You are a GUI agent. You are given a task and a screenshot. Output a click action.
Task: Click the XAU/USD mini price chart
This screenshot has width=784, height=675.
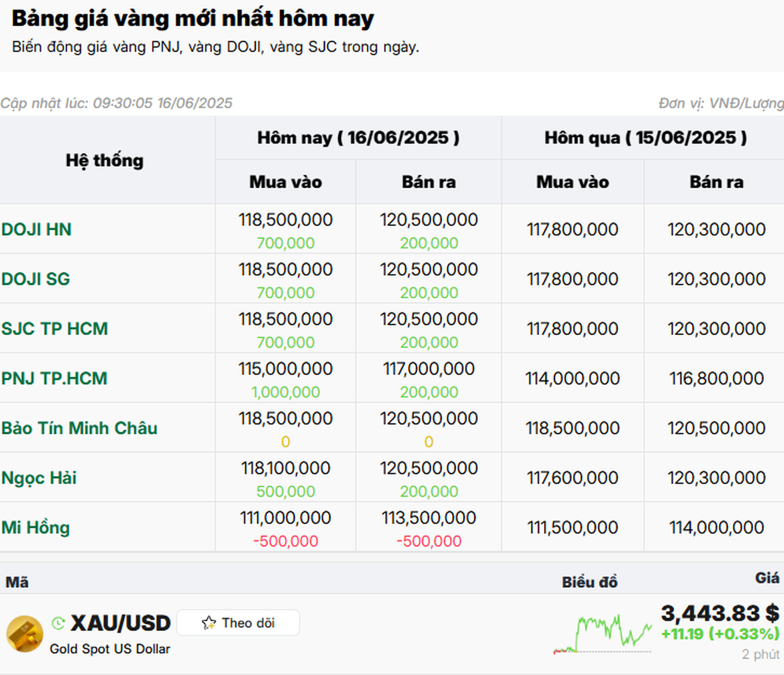pyautogui.click(x=602, y=633)
